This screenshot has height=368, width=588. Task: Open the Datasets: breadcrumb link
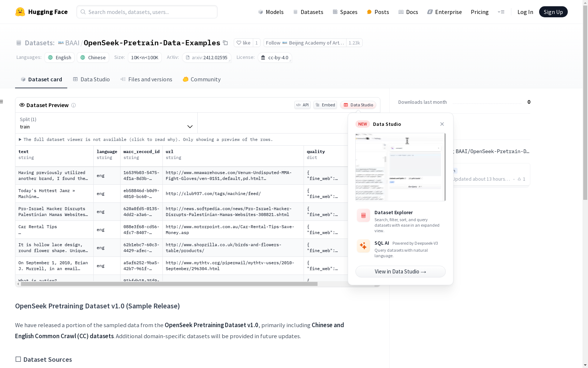[39, 43]
